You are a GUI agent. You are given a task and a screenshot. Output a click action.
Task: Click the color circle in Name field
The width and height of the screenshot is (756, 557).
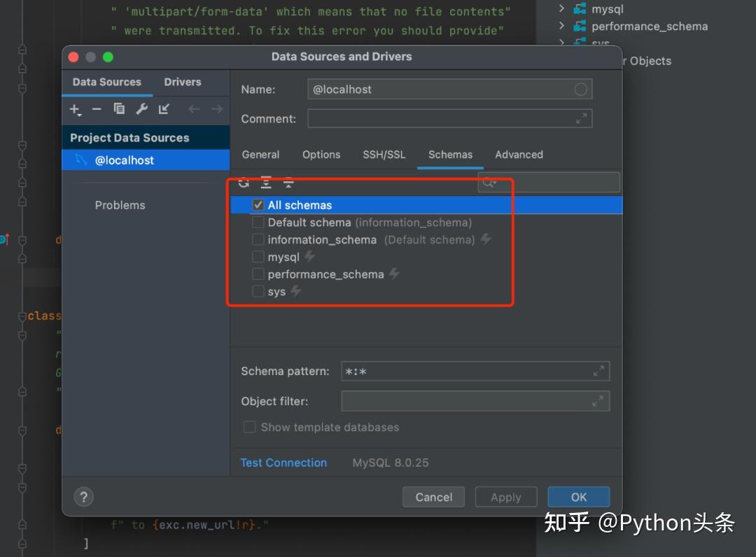coord(580,89)
